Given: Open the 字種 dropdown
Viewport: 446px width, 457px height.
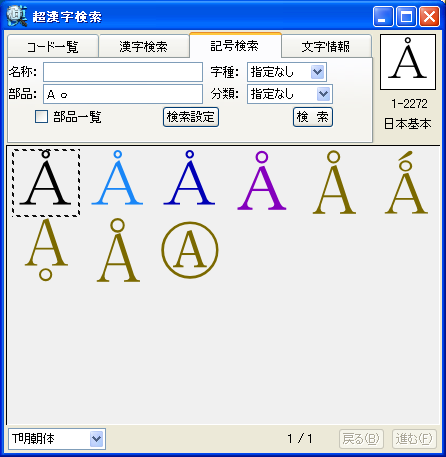Looking at the screenshot, I should coord(287,72).
